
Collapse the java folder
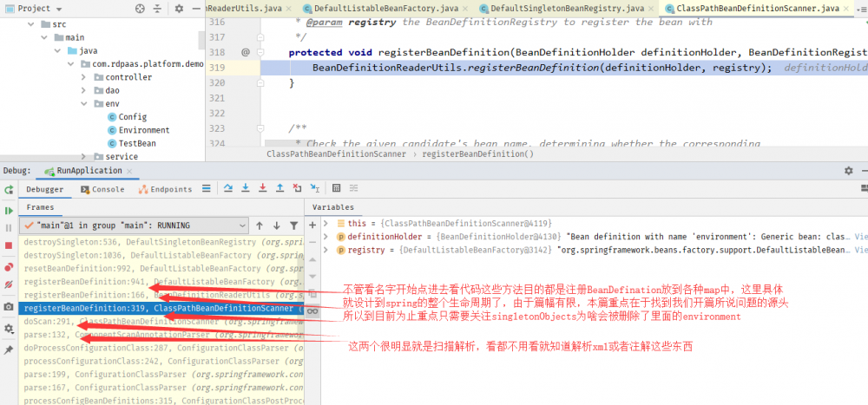[58, 51]
